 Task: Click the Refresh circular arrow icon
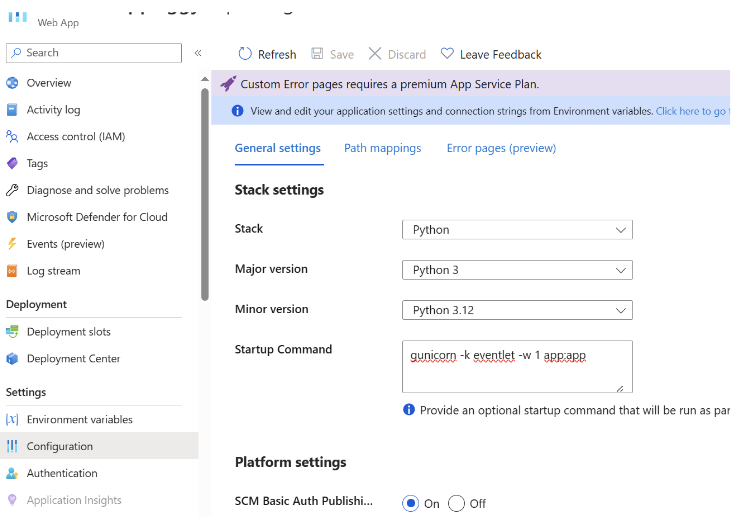point(245,54)
